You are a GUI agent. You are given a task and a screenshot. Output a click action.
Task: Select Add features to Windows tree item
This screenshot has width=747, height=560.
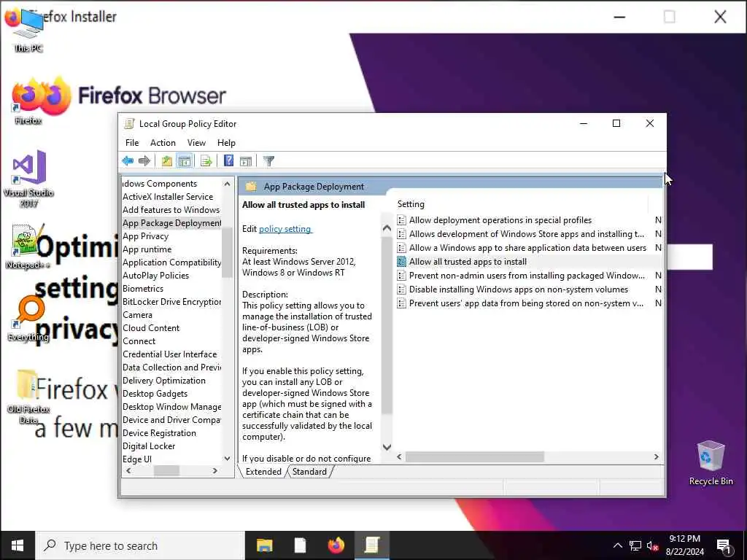pyautogui.click(x=171, y=210)
